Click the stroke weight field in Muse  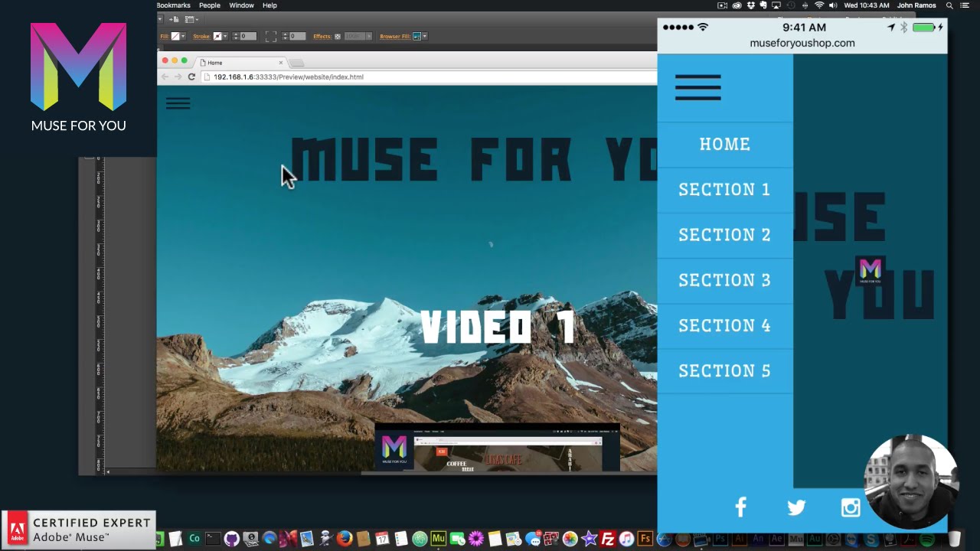tap(248, 36)
